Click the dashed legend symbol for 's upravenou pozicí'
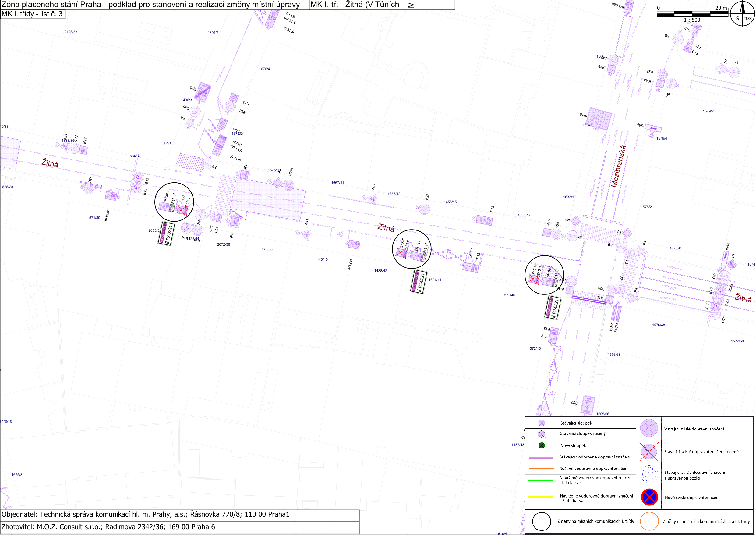Screen dimensions: 756x535 click(x=649, y=475)
